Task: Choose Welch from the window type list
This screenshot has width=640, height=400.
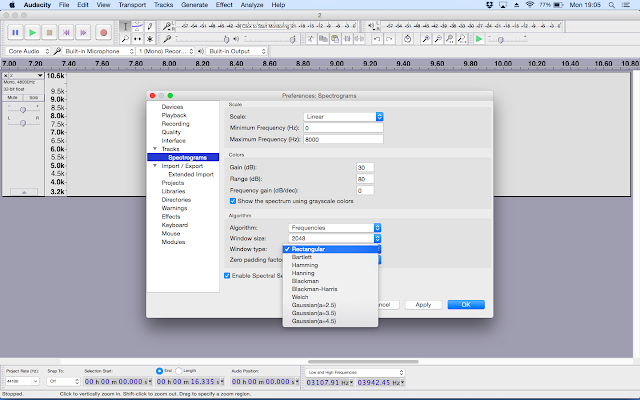Action: coord(330,297)
